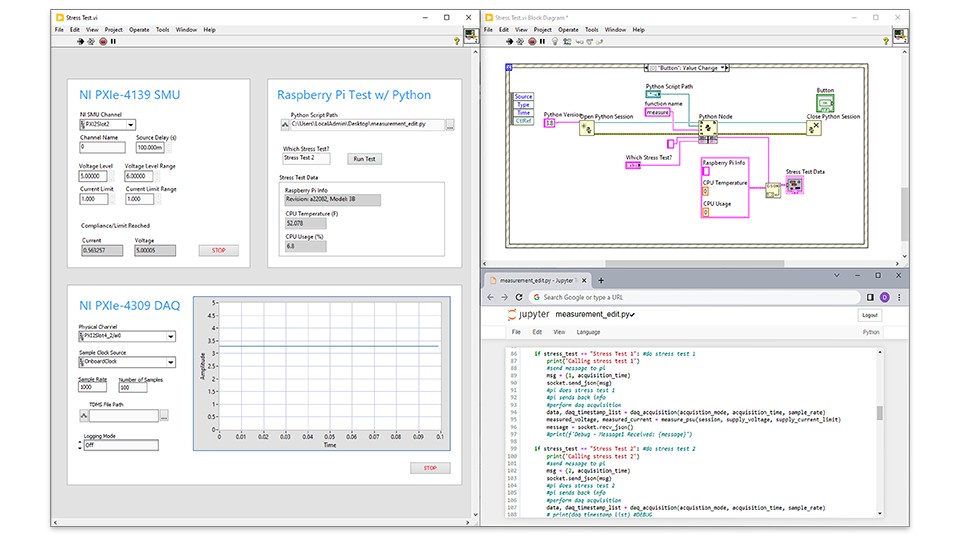This screenshot has height=540, width=960.
Task: Click the Sample Rate field in DAQ panel
Action: (92, 387)
